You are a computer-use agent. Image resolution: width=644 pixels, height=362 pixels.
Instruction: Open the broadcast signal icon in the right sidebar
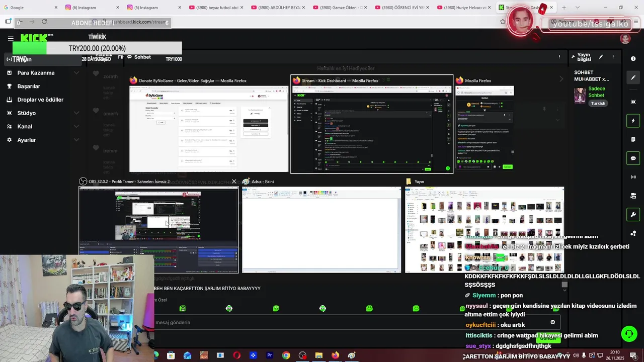click(x=633, y=177)
